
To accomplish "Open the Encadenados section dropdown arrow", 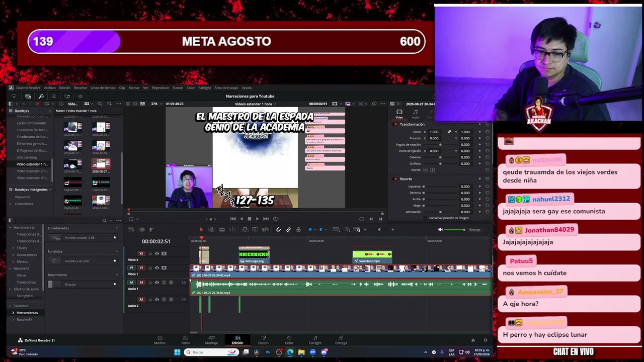I will point(117,228).
